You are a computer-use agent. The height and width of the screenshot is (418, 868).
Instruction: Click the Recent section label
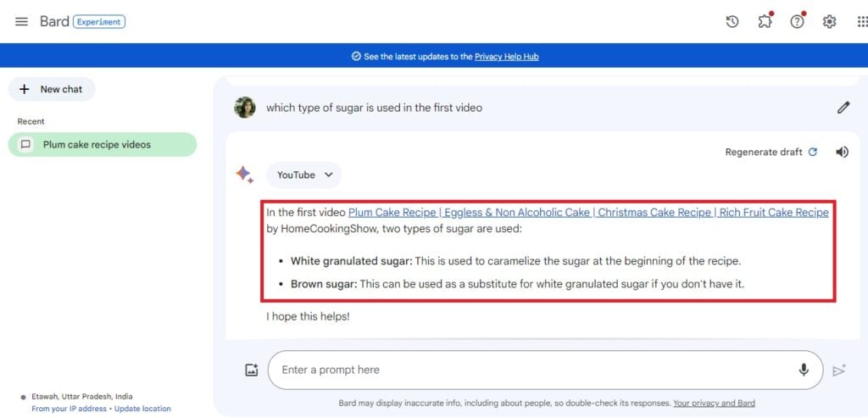coord(31,121)
